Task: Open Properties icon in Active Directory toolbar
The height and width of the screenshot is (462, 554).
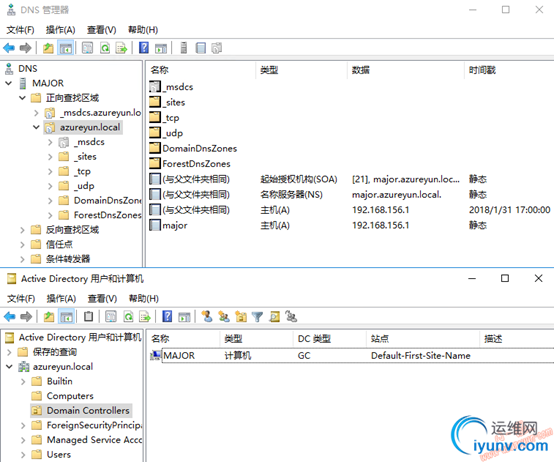Action: point(111,316)
